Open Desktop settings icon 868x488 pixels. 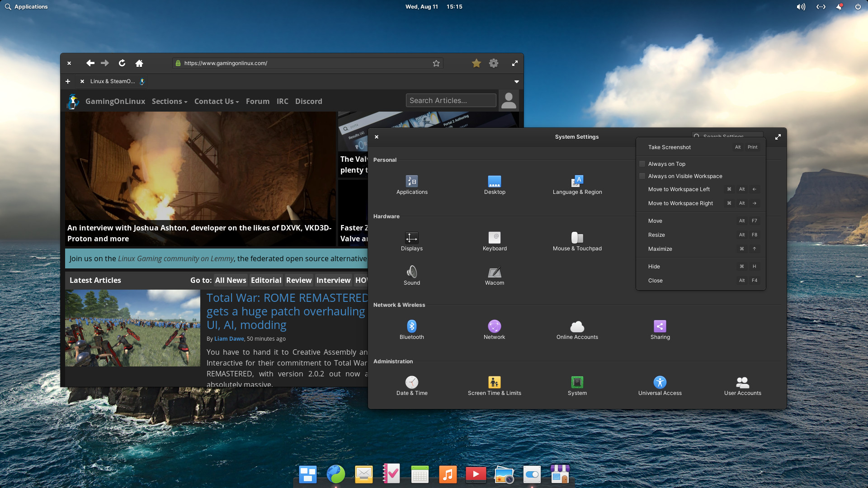495,185
